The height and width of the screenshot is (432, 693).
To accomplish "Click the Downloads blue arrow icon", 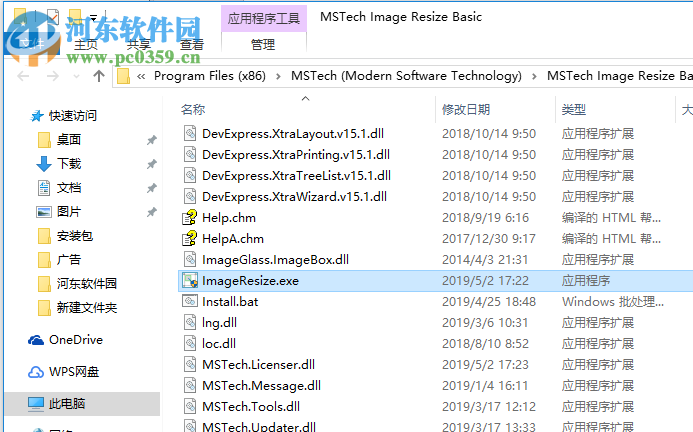I will coord(43,164).
